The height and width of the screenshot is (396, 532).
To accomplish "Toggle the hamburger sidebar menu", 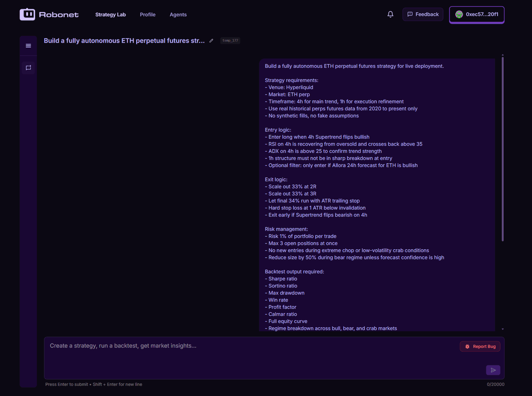I will pyautogui.click(x=28, y=46).
